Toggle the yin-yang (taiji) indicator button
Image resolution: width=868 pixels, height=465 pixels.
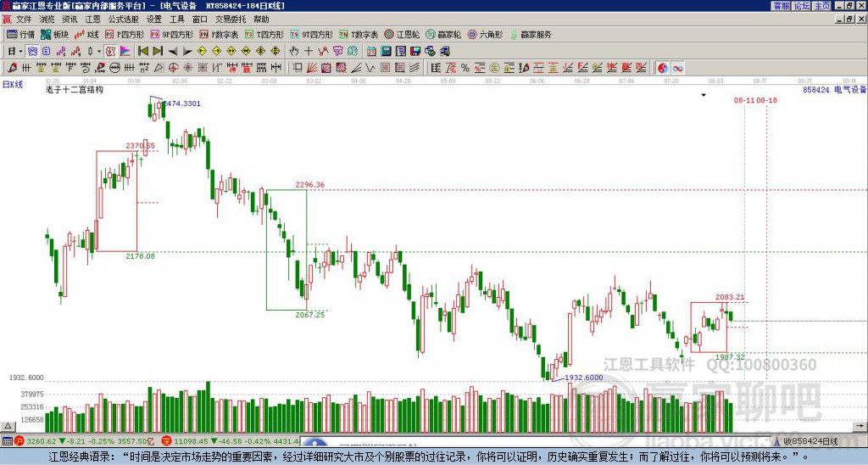662,68
